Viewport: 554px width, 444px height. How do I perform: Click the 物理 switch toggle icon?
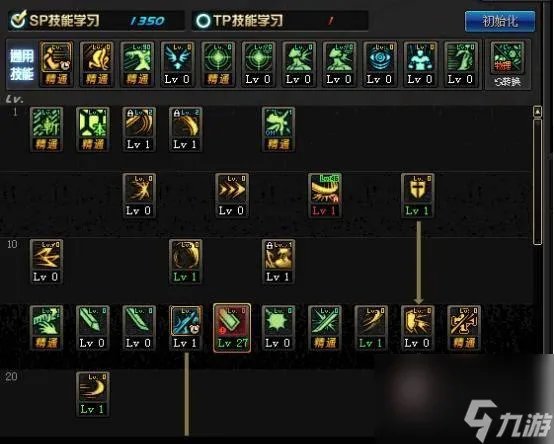point(508,65)
